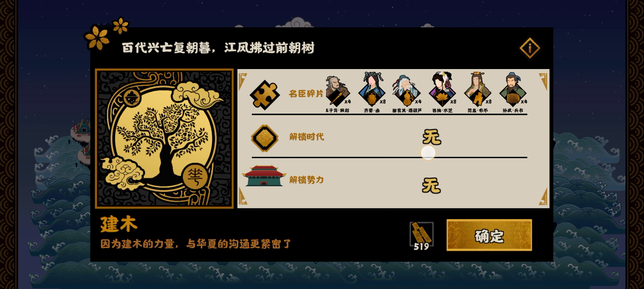The height and width of the screenshot is (289, 644).
Task: Click the golden puzzle piece icon
Action: 264,94
